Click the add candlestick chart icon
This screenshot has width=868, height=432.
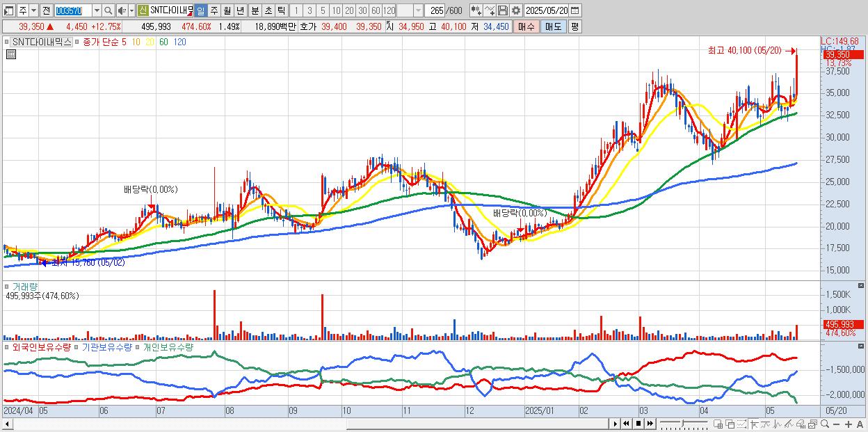[x=476, y=10]
